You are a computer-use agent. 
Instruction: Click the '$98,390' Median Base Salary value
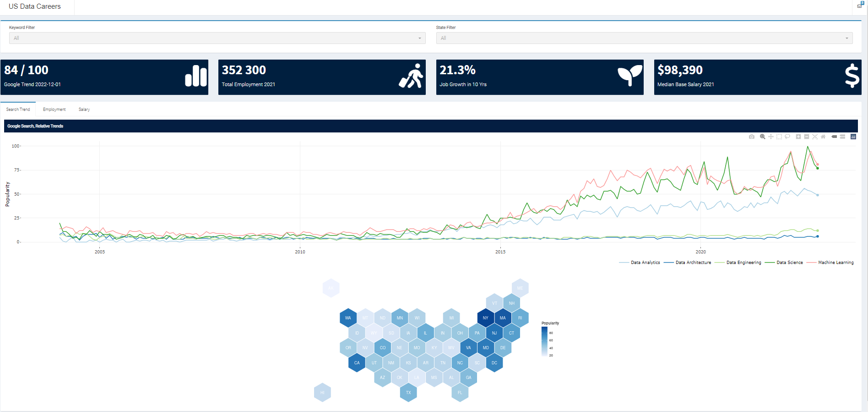click(x=680, y=70)
